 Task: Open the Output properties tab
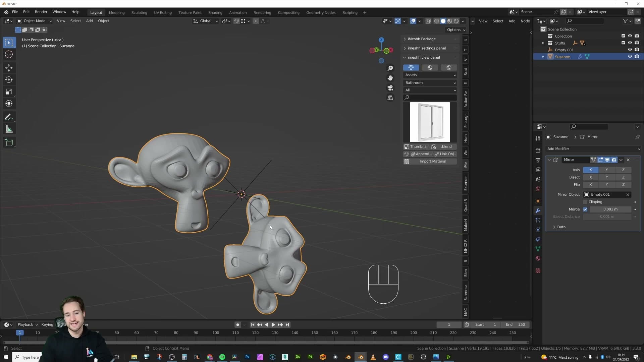(538, 160)
